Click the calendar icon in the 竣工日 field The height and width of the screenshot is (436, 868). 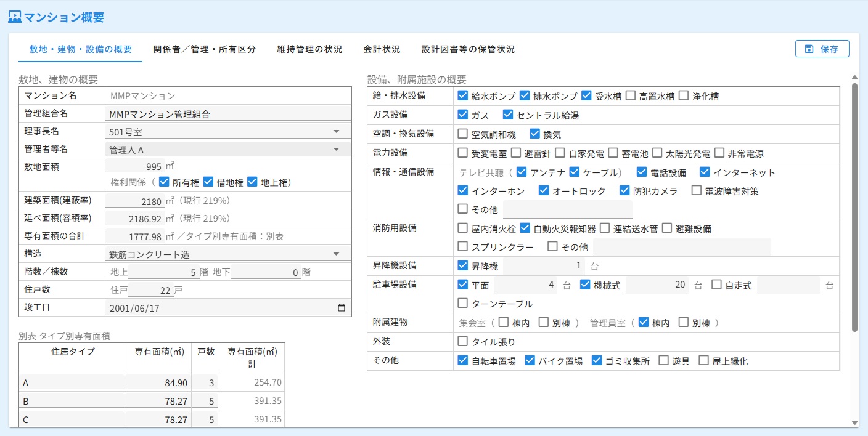pos(342,309)
